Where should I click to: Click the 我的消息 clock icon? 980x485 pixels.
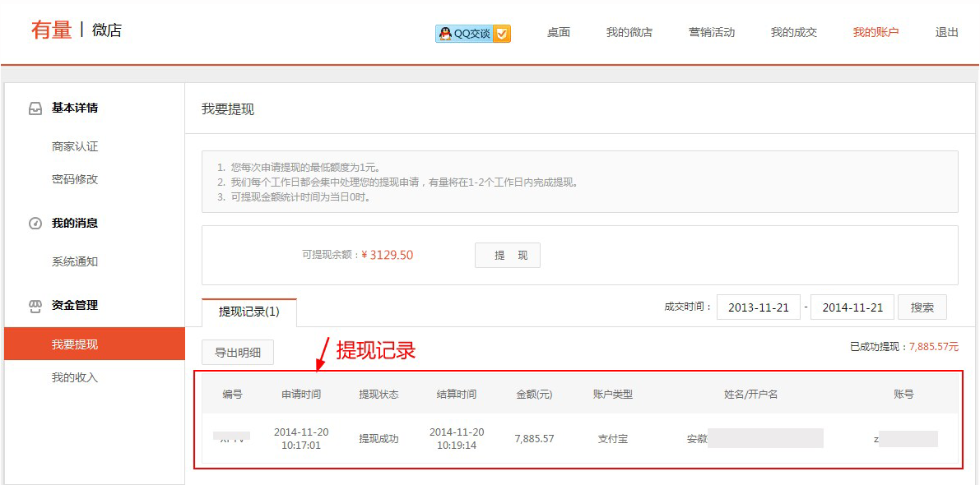[x=35, y=224]
